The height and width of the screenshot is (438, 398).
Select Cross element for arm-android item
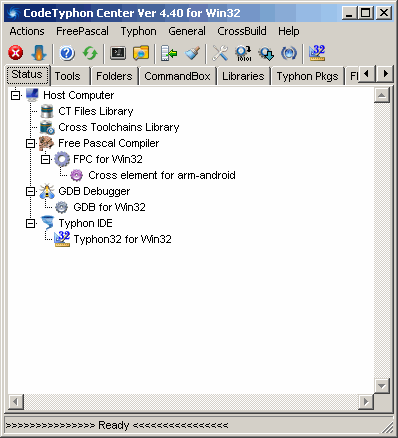pyautogui.click(x=162, y=175)
